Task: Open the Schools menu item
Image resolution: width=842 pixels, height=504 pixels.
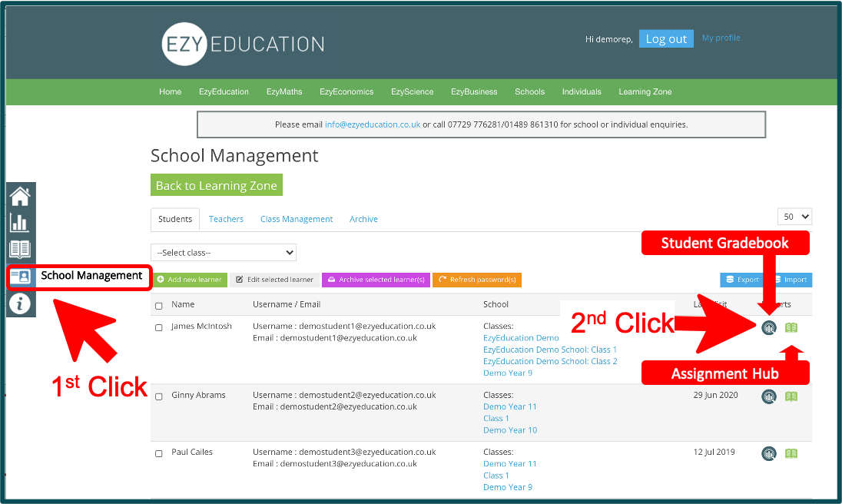Action: coord(530,91)
